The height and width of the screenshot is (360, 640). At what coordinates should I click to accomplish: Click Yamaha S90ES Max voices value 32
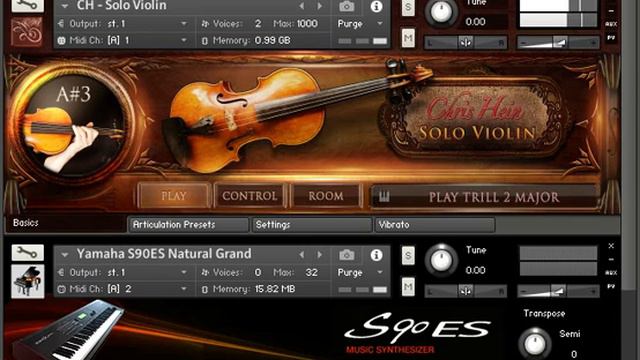(311, 272)
